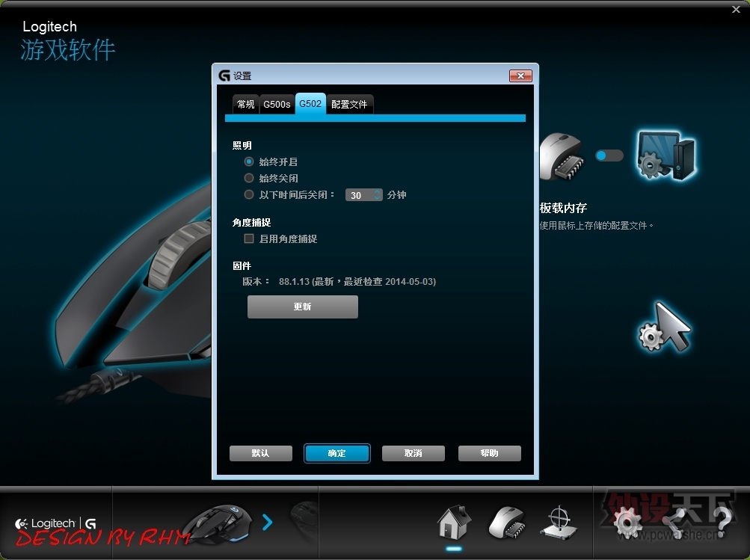Select the computer automatic game detection icon

666,155
